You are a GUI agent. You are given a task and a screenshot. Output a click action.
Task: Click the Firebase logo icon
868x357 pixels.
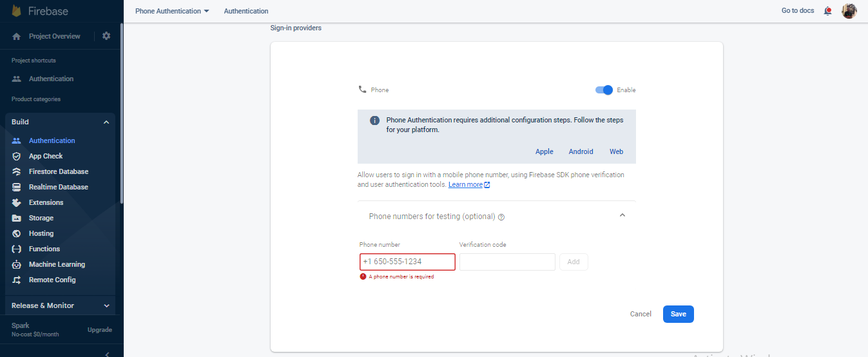[x=16, y=11]
